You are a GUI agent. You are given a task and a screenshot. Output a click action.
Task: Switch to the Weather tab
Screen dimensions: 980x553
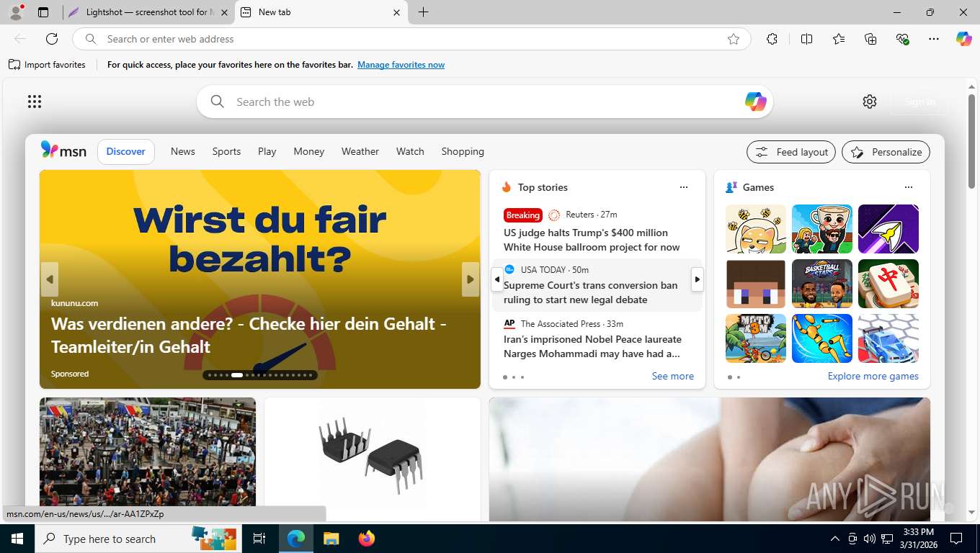point(360,151)
